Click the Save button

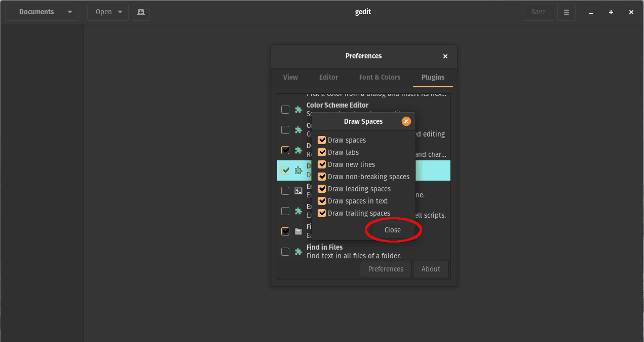coord(539,12)
